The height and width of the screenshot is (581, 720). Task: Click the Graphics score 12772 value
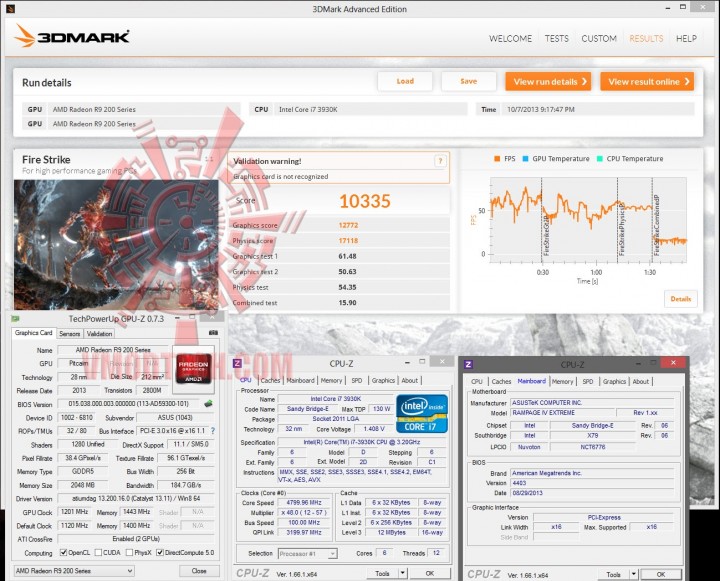coord(348,225)
